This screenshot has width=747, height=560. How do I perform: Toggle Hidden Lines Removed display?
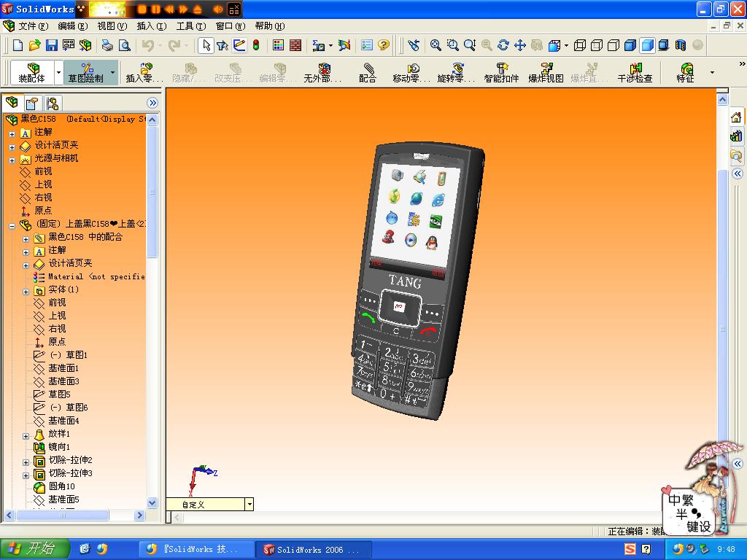[x=614, y=45]
